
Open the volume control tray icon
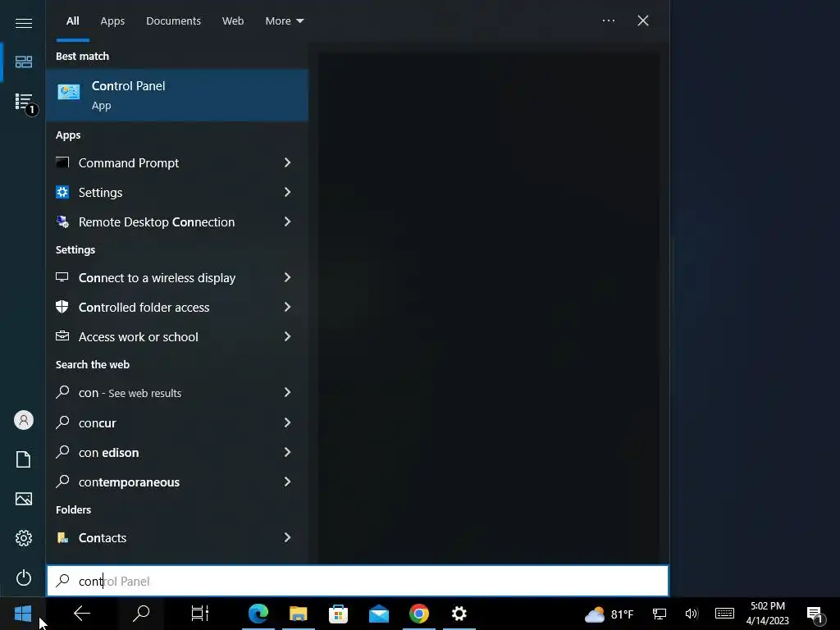click(692, 614)
